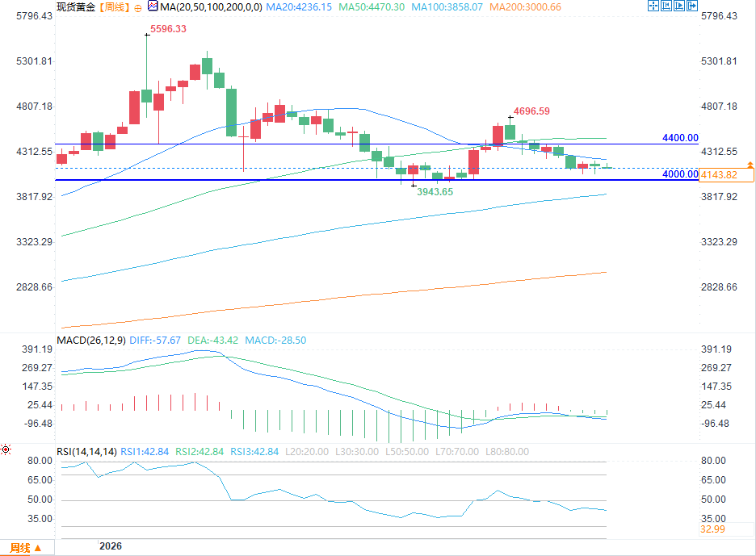
Task: Click the 5596.33 high price annotation
Action: (168, 29)
